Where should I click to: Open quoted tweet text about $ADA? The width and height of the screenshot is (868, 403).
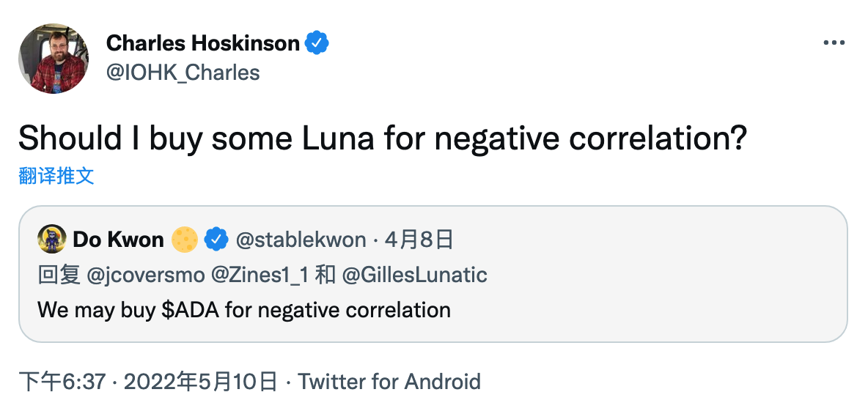tap(244, 310)
